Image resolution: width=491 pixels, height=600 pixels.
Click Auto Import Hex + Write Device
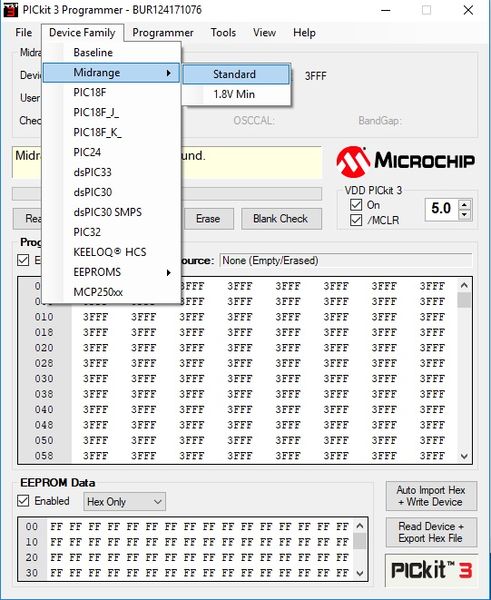[x=431, y=496]
